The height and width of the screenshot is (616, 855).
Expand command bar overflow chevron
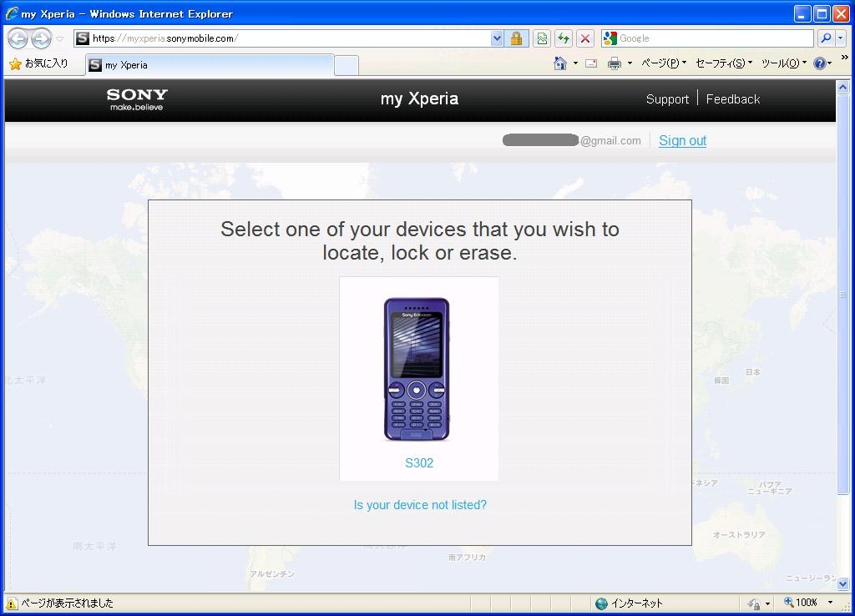point(845,58)
